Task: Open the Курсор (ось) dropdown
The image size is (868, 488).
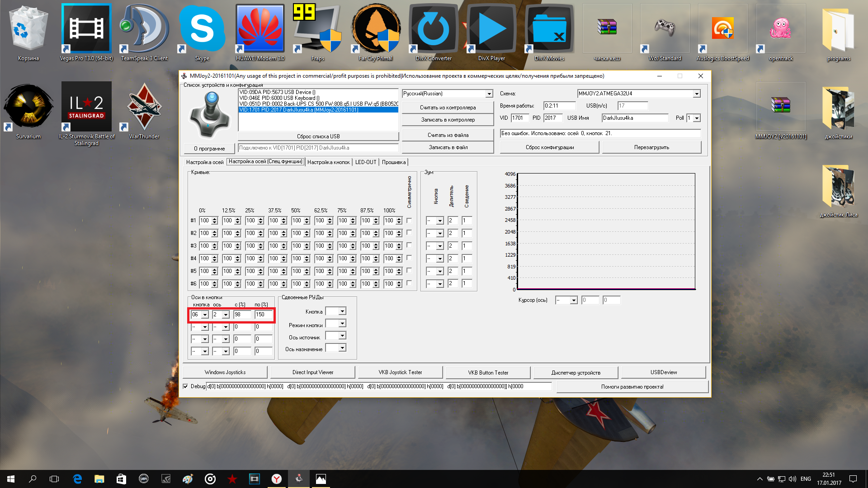Action: point(574,300)
